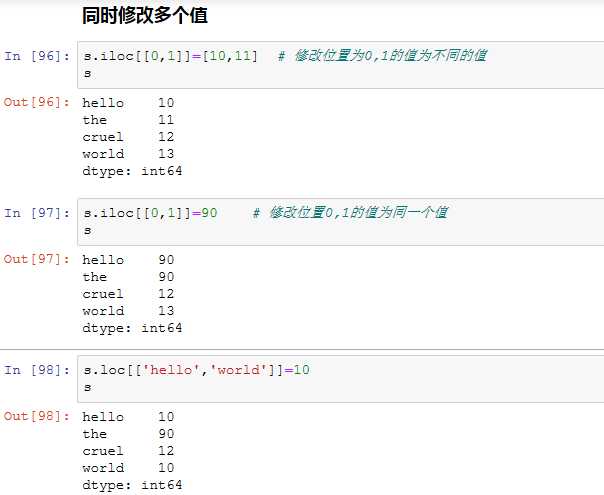
Task: Click 'dtype: int64' in Out[96]
Action: pos(132,171)
